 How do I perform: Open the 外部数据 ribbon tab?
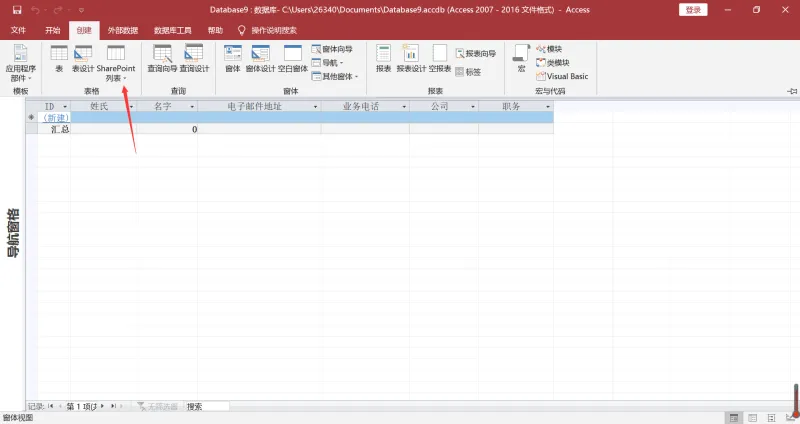coord(122,30)
